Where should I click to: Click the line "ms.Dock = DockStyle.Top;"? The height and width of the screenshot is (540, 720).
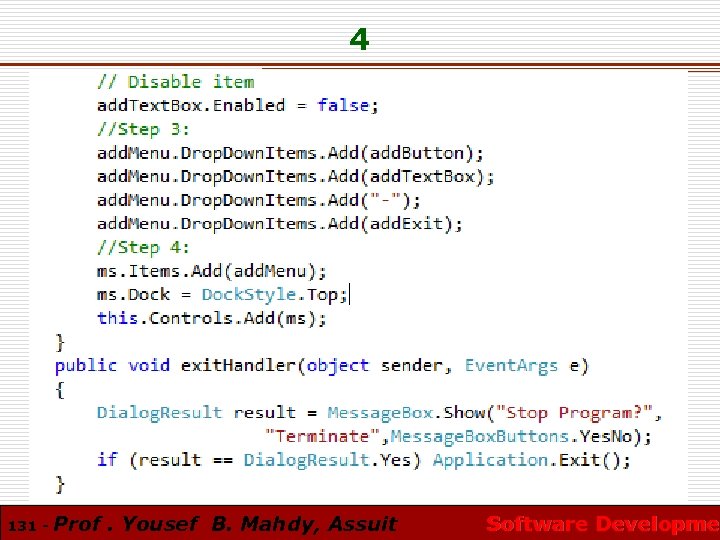tap(222, 295)
